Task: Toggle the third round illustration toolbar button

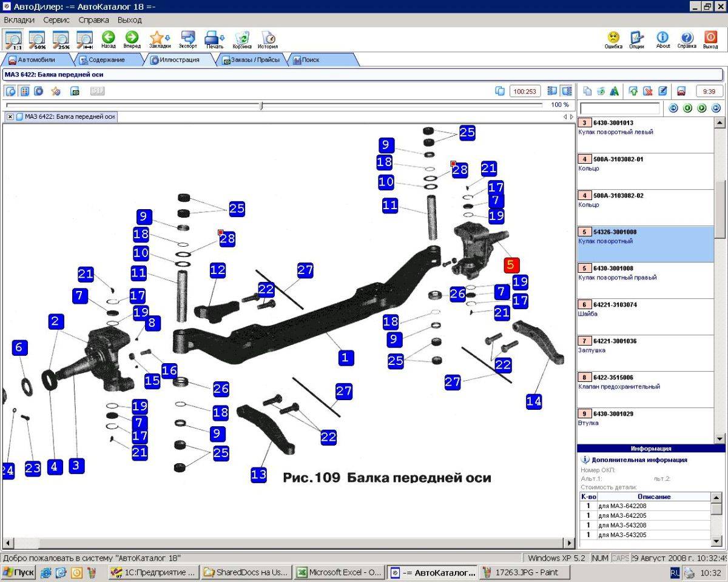Action: coord(39,91)
